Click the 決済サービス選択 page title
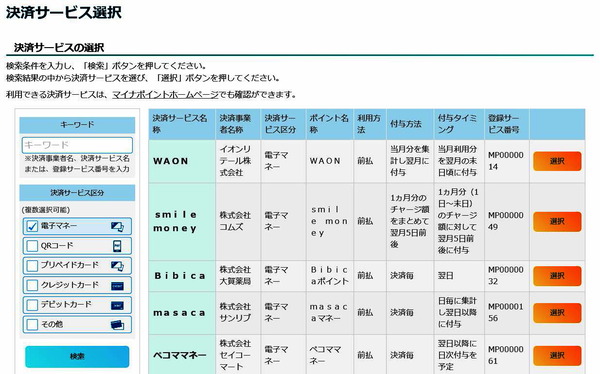Viewport: 600px width, 374px height. pyautogui.click(x=64, y=12)
